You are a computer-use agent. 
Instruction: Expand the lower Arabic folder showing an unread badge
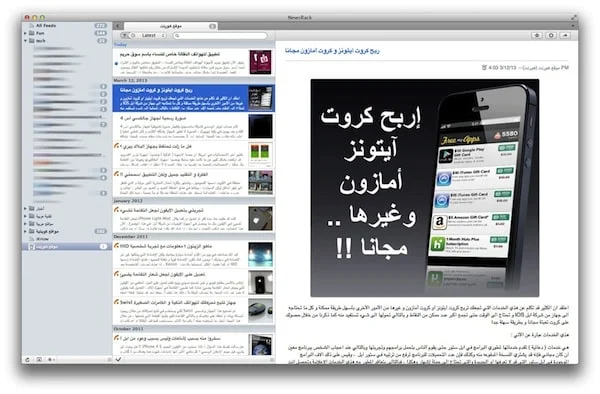tap(25, 231)
